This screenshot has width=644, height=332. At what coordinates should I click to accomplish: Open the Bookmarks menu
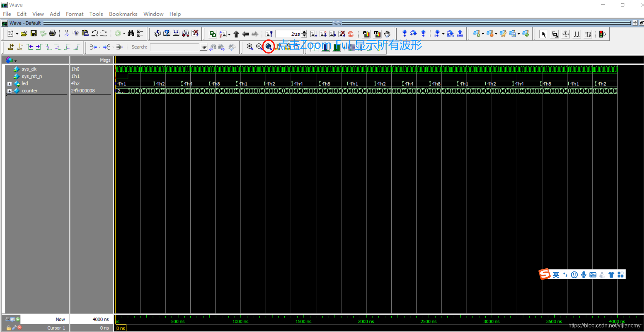click(x=123, y=14)
